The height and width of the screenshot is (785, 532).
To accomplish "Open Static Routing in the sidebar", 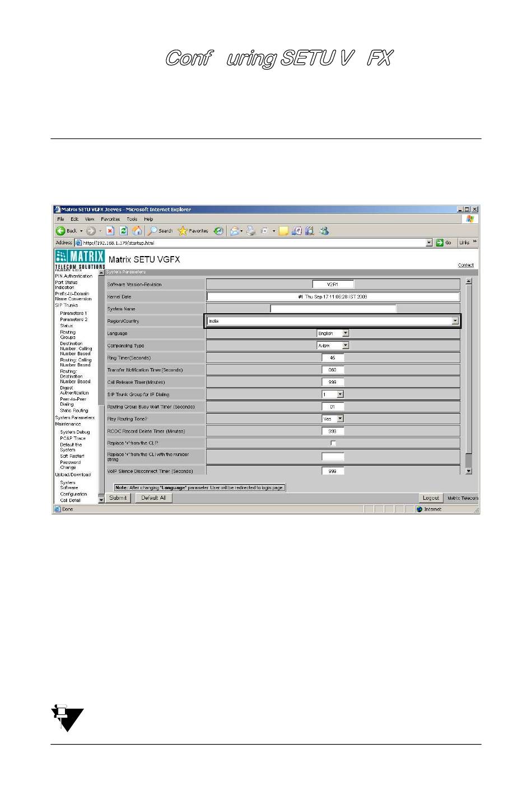I will (74, 411).
